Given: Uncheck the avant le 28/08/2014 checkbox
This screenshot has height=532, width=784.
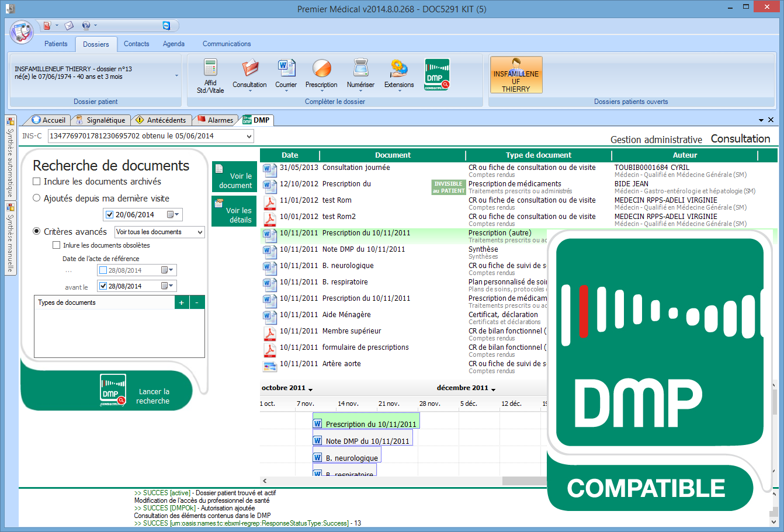Looking at the screenshot, I should [103, 286].
